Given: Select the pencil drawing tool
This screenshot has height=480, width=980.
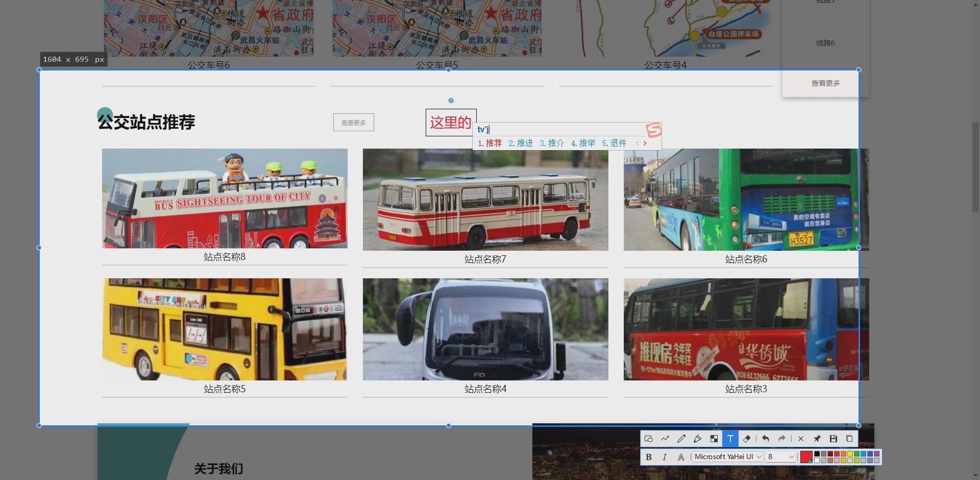Looking at the screenshot, I should click(681, 439).
